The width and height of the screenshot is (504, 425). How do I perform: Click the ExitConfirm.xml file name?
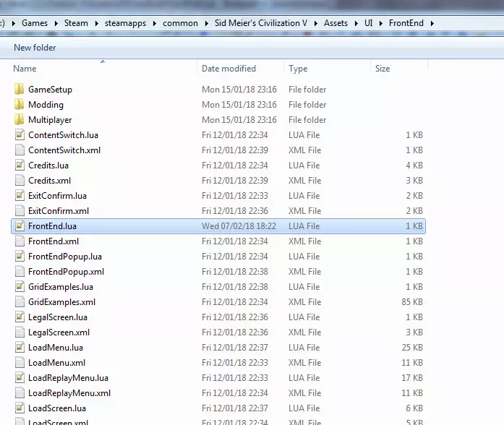point(59,211)
